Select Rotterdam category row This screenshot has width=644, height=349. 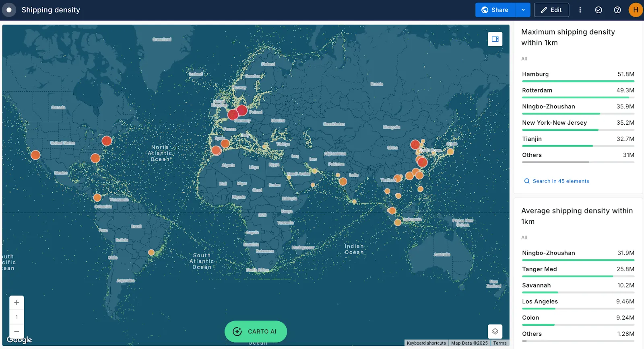[537, 90]
